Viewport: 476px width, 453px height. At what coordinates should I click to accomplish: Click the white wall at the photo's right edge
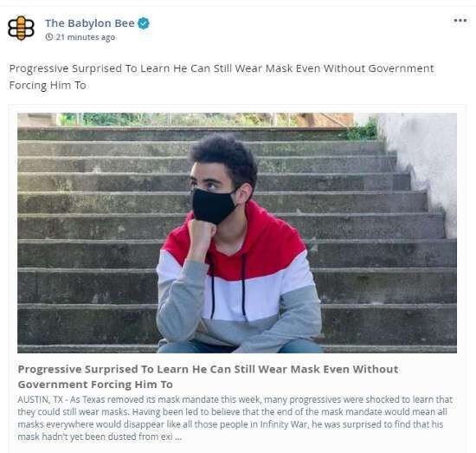(425, 164)
